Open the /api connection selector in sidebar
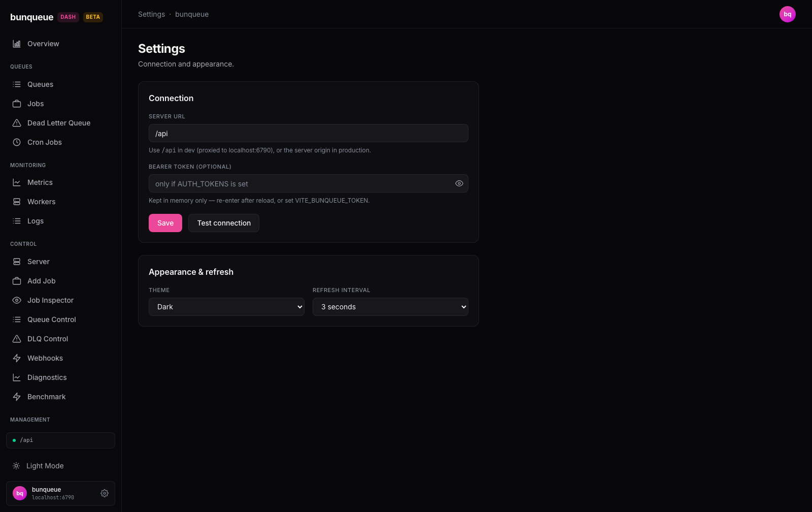This screenshot has height=512, width=812. [x=60, y=440]
